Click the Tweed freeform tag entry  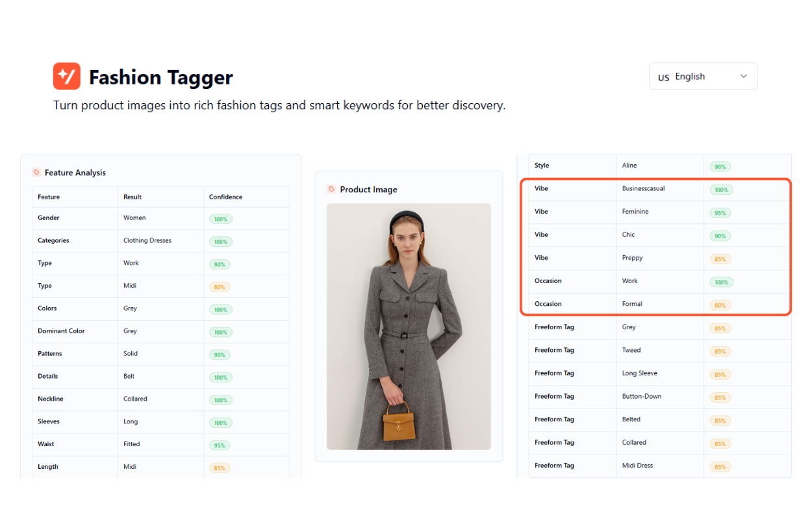631,350
